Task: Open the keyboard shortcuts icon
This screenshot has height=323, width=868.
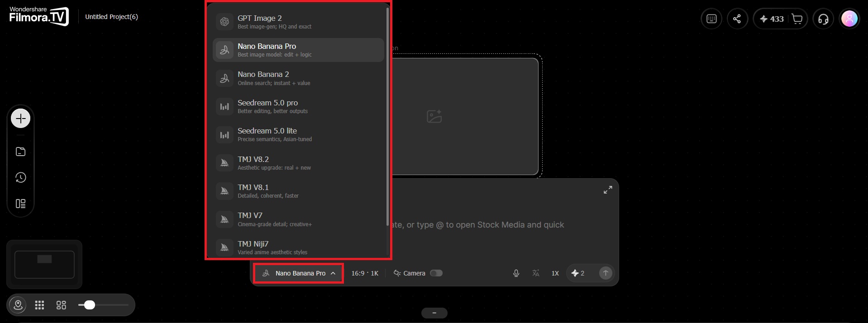Action: (711, 19)
